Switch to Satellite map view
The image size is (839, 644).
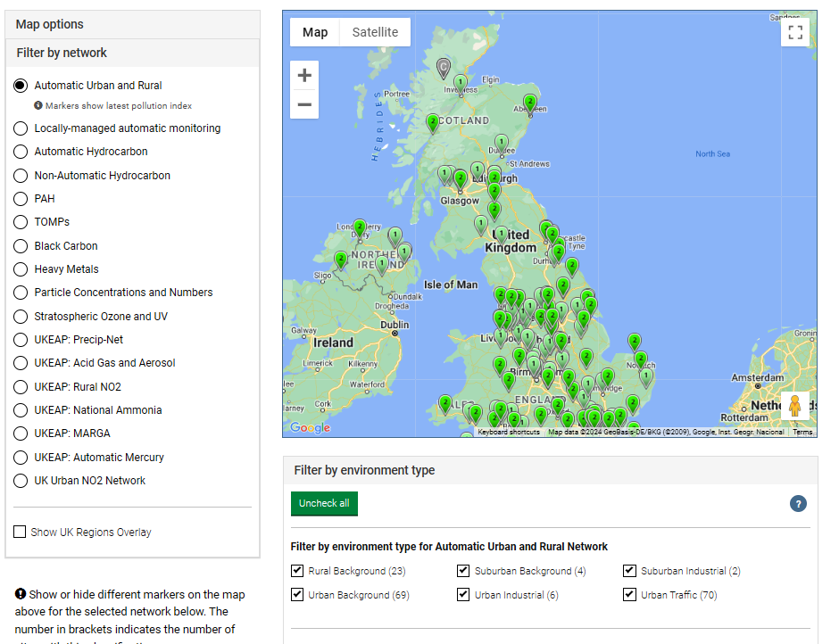coord(375,32)
